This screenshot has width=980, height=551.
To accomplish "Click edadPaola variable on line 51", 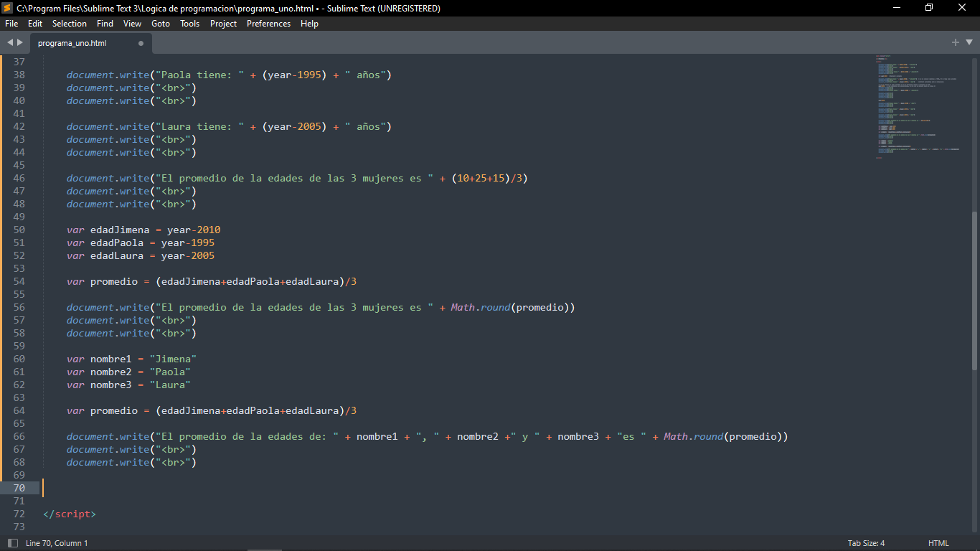I will 117,242.
